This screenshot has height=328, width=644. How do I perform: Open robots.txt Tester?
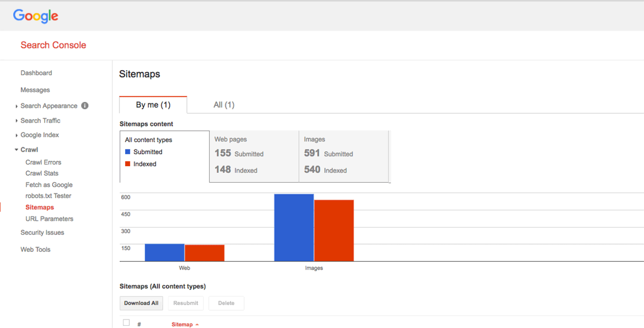tap(48, 196)
